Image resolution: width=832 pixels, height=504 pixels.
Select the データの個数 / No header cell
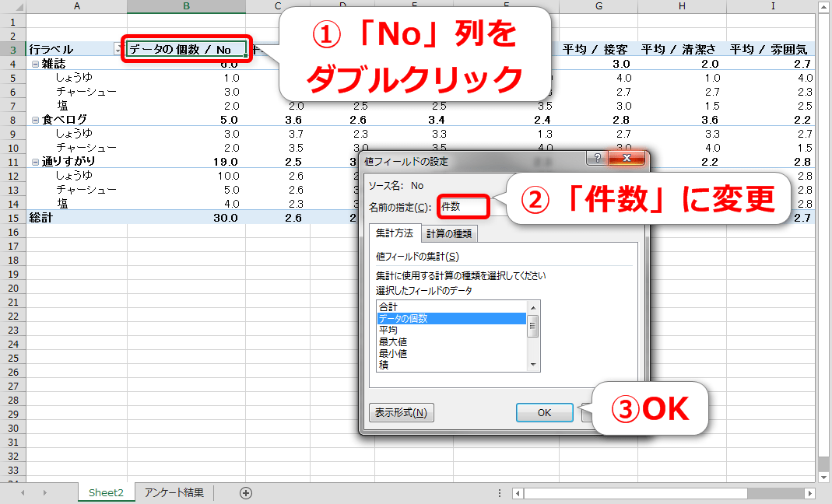pos(186,49)
